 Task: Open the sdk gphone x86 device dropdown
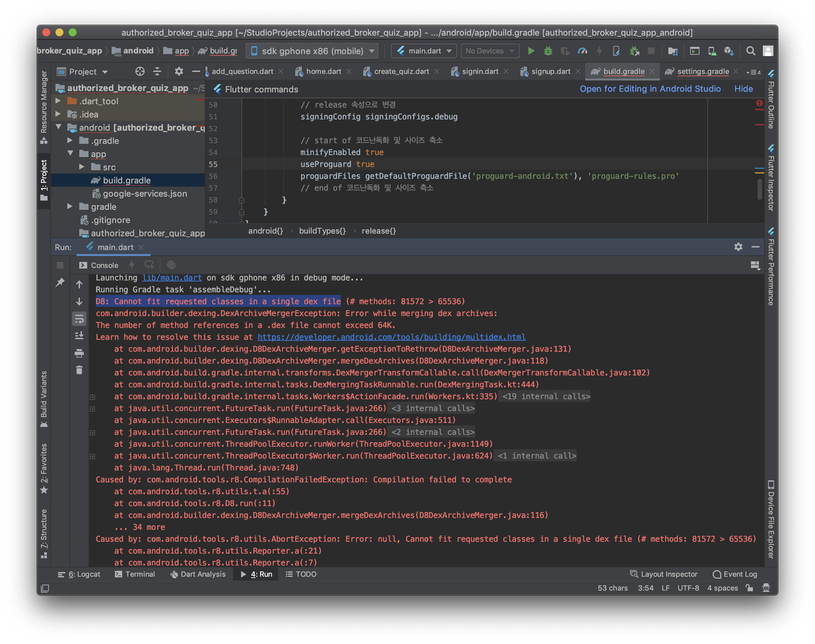(x=312, y=51)
